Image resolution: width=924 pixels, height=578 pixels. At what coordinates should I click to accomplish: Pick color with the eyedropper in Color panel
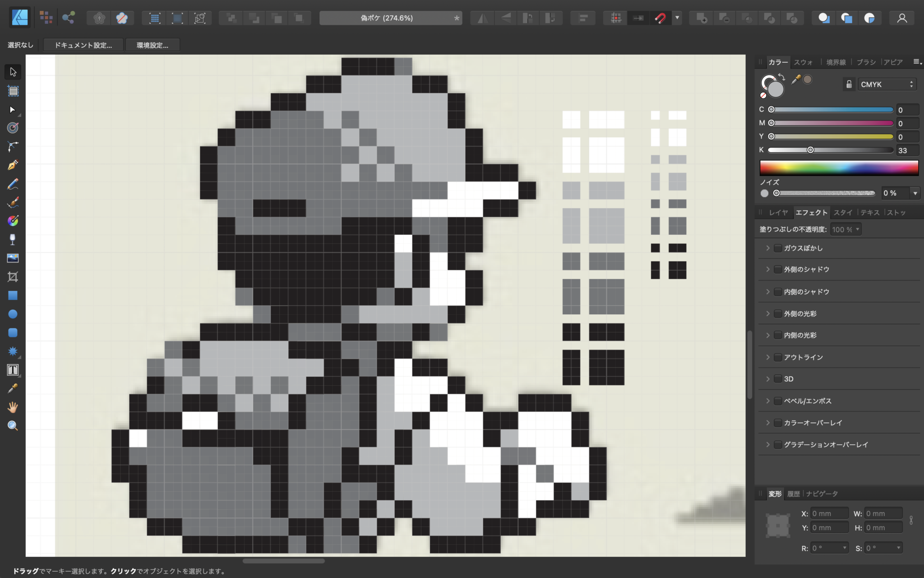pyautogui.click(x=796, y=79)
